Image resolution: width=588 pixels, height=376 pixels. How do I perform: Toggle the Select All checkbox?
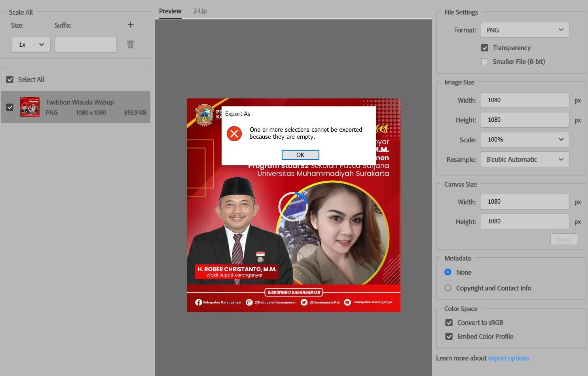click(x=10, y=79)
